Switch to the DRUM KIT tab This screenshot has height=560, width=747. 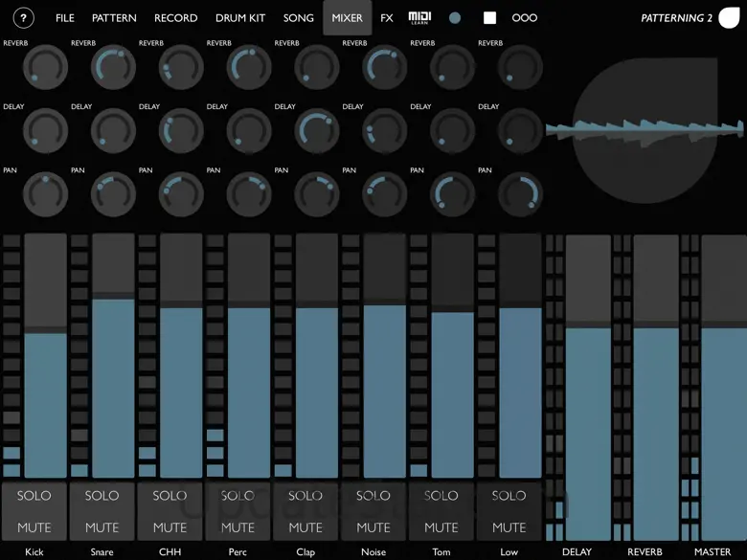[240, 18]
